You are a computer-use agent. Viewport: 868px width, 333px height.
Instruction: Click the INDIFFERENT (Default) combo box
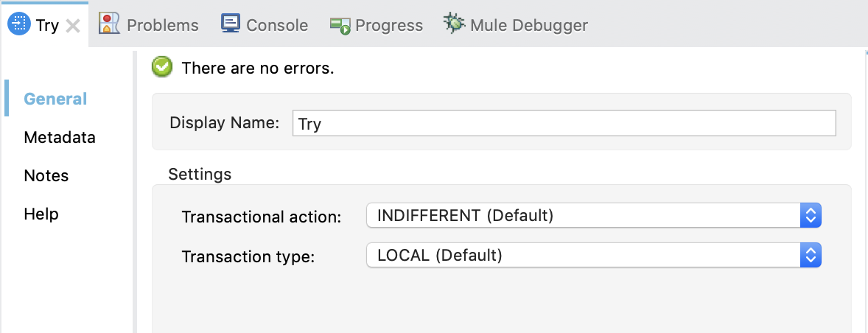click(x=582, y=216)
